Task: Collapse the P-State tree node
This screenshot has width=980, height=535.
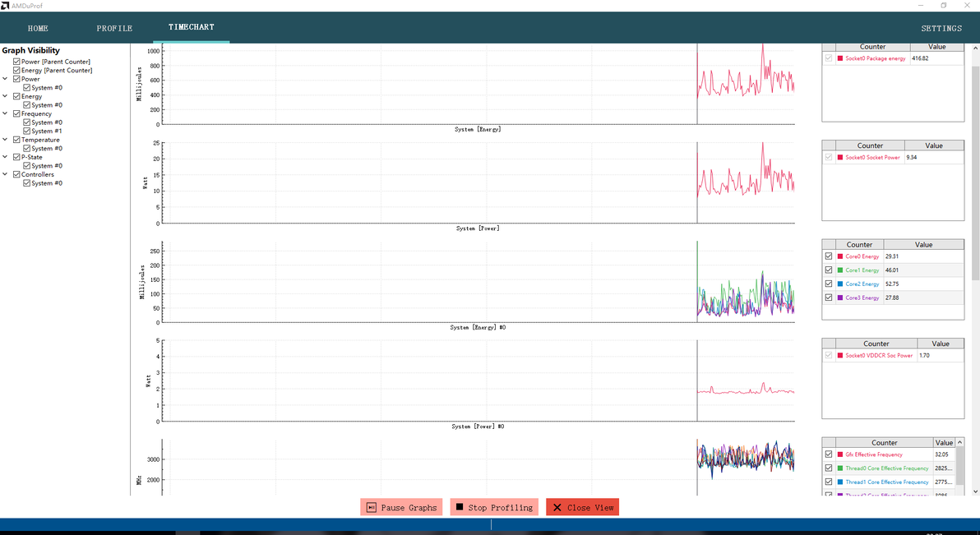Action: (5, 157)
